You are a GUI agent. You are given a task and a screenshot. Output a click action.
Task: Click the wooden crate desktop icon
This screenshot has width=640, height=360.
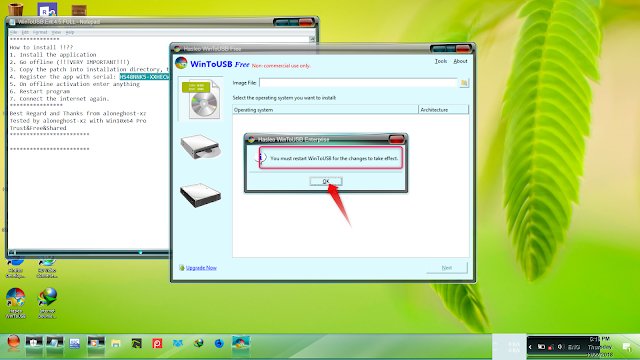point(79,10)
